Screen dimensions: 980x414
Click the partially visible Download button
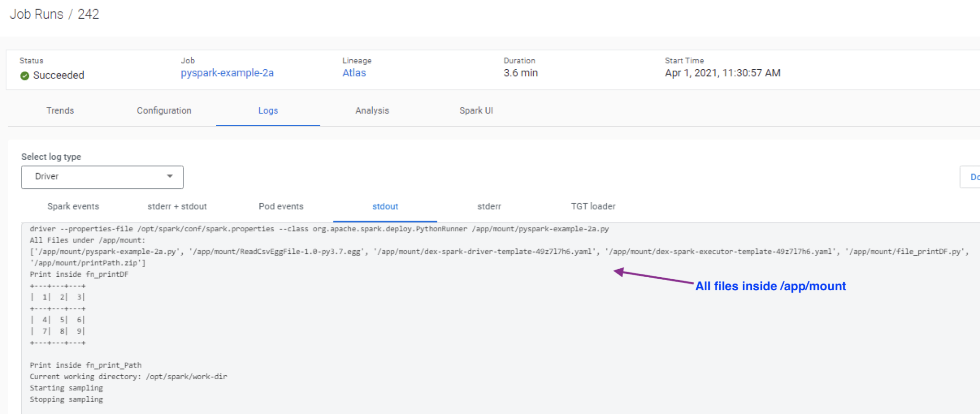click(x=971, y=177)
